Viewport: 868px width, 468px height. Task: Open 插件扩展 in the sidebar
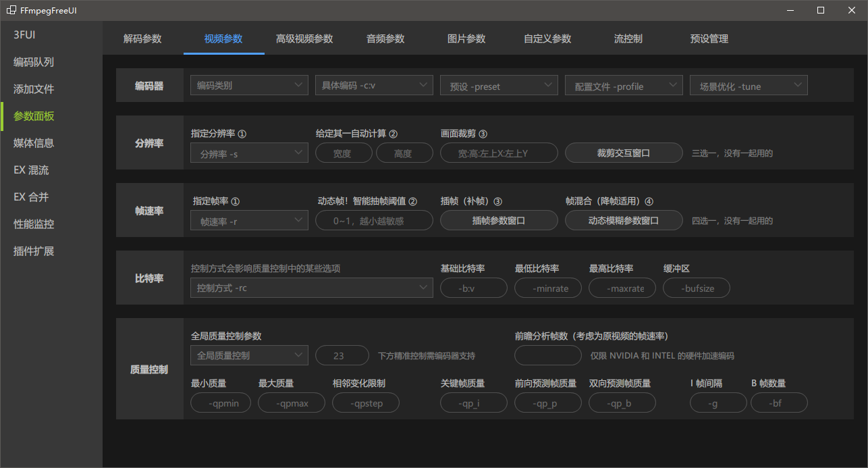tap(51, 251)
